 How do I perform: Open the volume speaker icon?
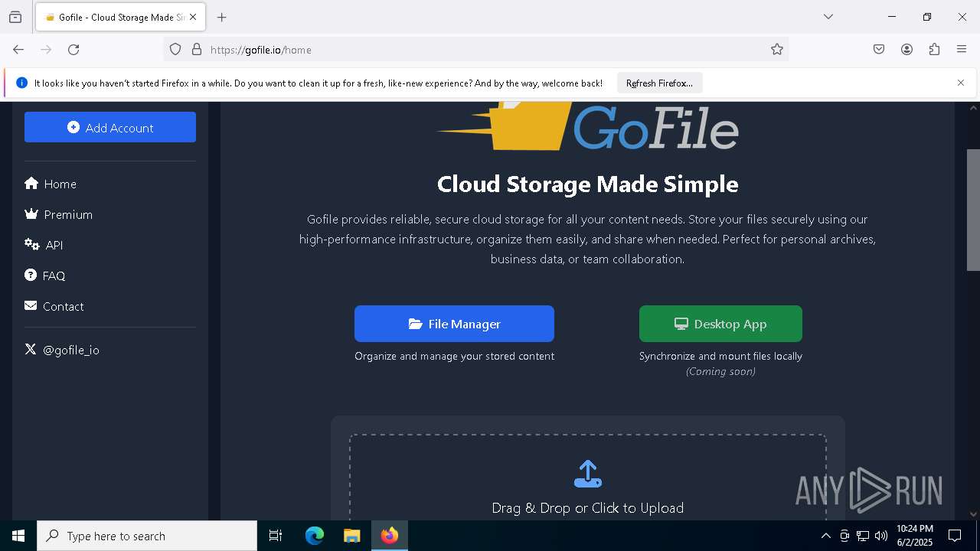coord(881,536)
